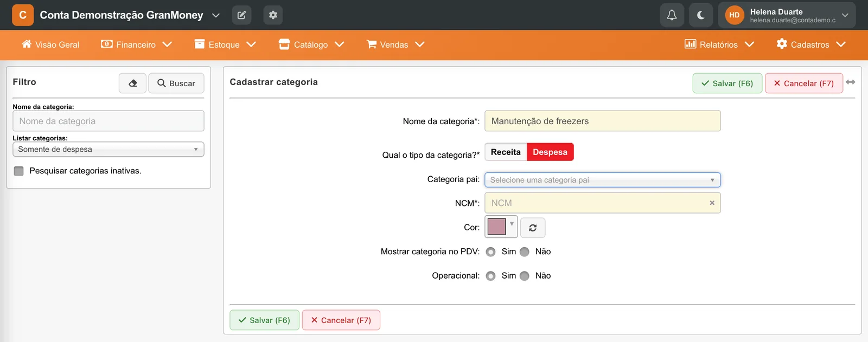Click top Cancelar (F7) button
This screenshot has width=868, height=342.
[x=804, y=83]
